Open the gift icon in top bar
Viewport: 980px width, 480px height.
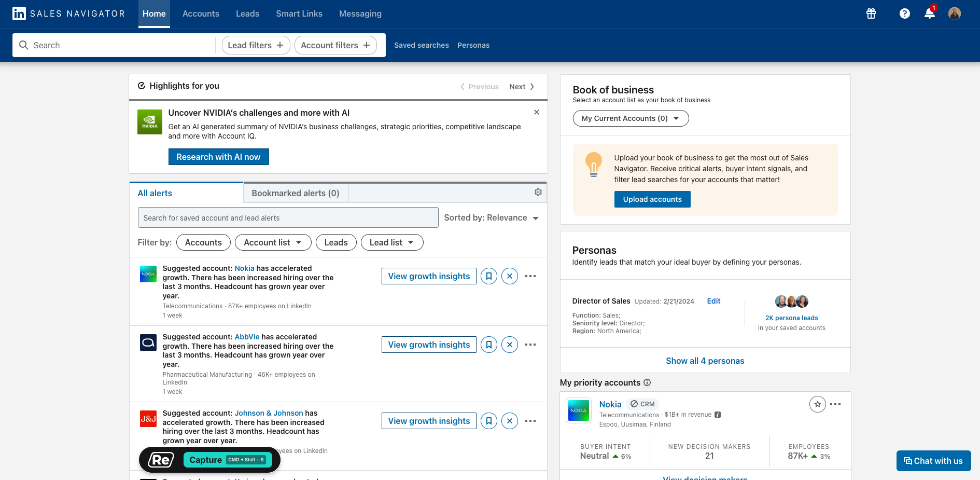[871, 13]
